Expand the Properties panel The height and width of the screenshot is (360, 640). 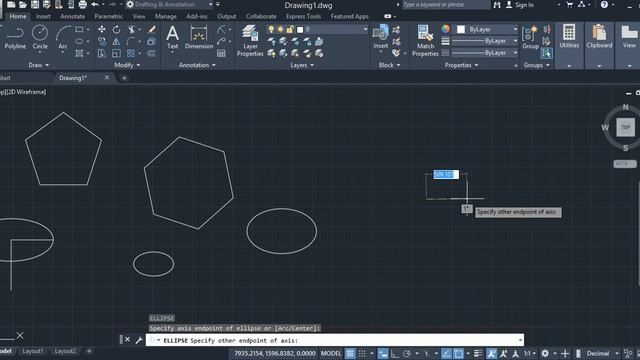tap(461, 65)
